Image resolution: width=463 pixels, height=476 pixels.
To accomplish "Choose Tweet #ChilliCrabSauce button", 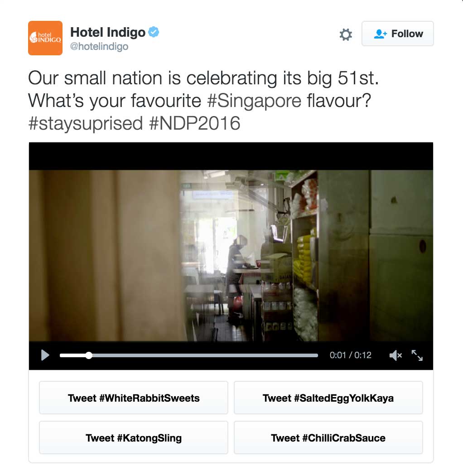I will [328, 437].
